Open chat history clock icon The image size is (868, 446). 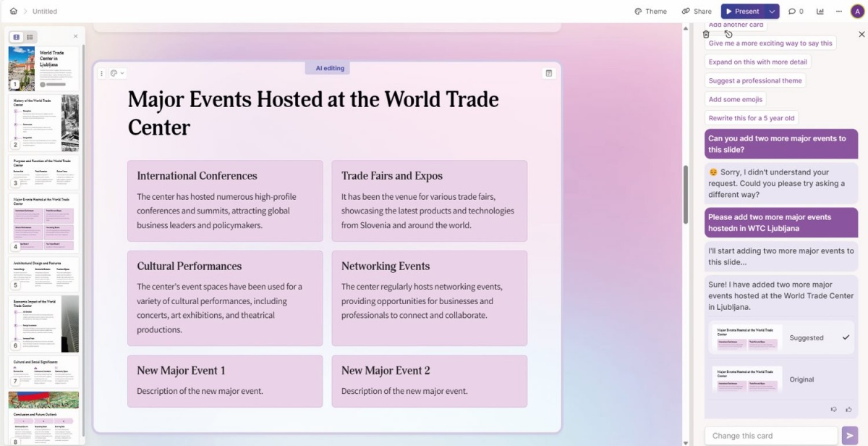point(728,34)
